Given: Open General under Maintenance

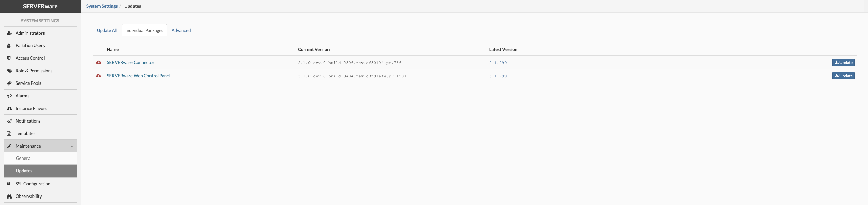Looking at the screenshot, I should pos(40,159).
